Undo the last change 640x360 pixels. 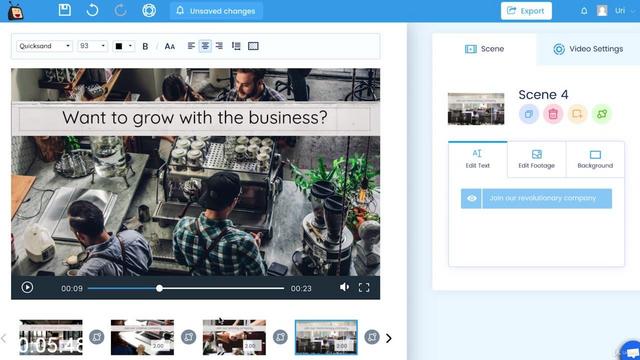[92, 10]
